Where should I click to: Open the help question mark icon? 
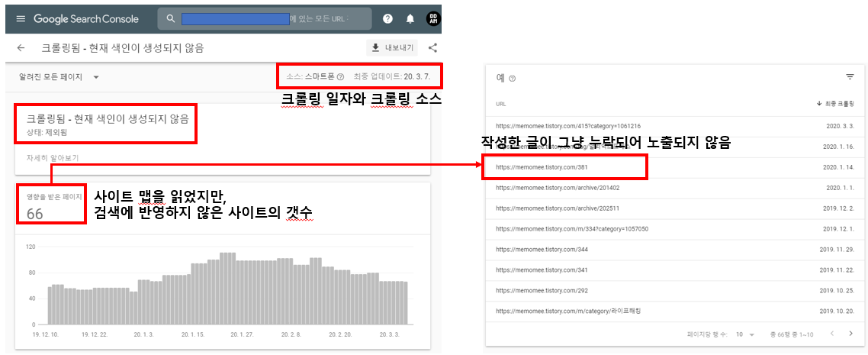[387, 19]
